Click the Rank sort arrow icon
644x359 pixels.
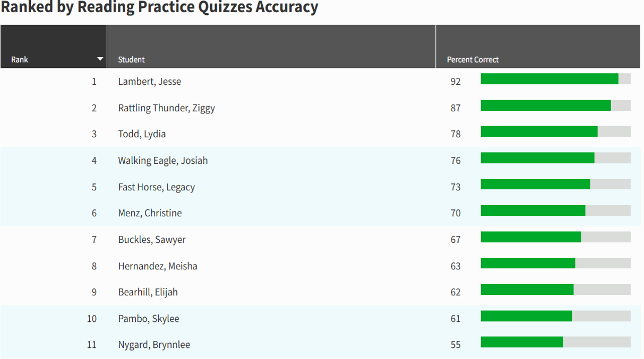click(100, 59)
